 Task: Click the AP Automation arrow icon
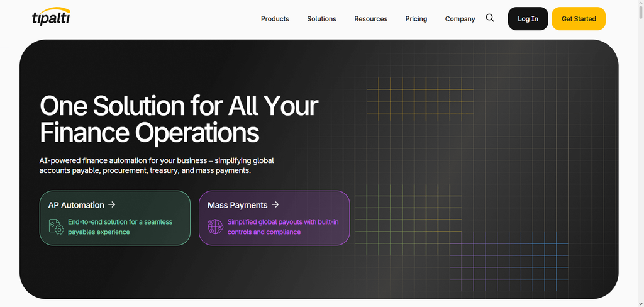pos(112,204)
